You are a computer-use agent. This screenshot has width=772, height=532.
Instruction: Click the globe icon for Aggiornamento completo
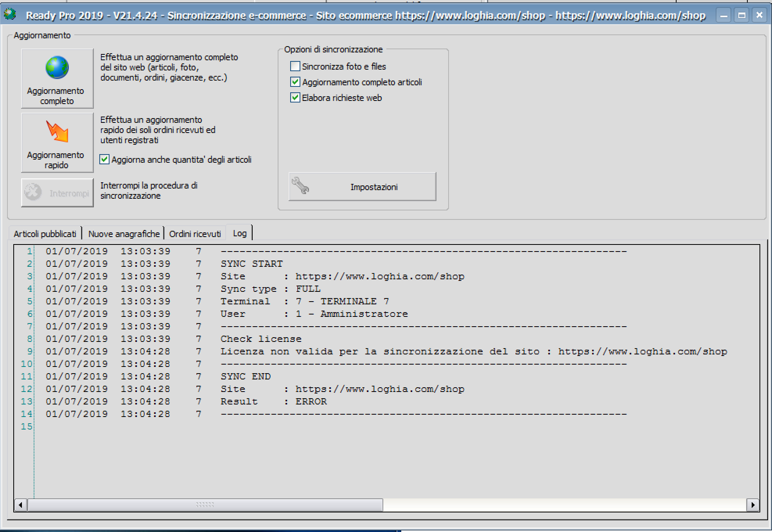[57, 68]
